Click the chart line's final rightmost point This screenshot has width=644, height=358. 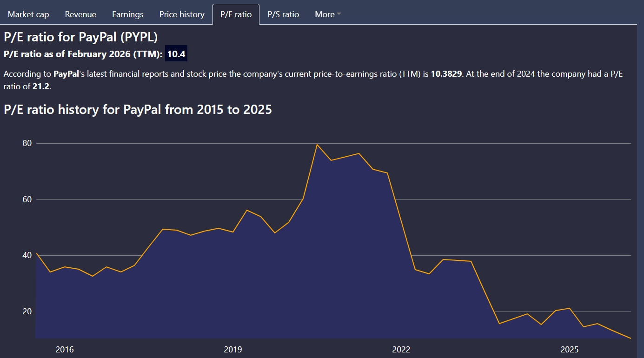(x=630, y=338)
